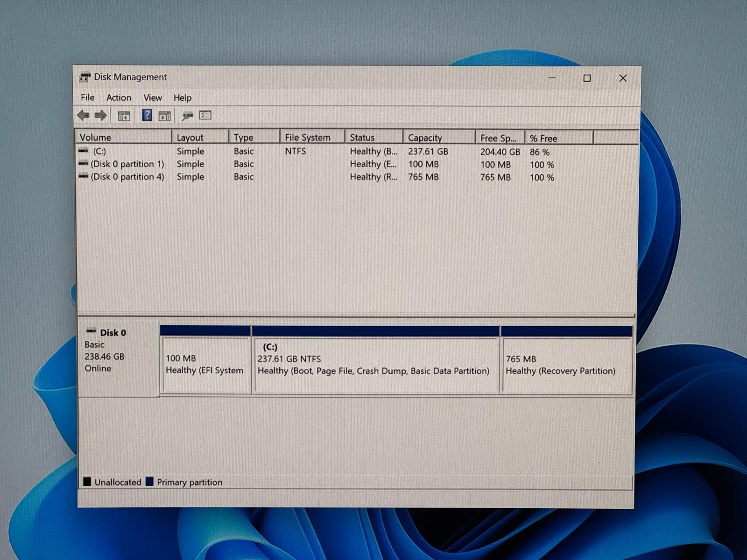Sort by the Volume column header
747x560 pixels.
click(123, 137)
